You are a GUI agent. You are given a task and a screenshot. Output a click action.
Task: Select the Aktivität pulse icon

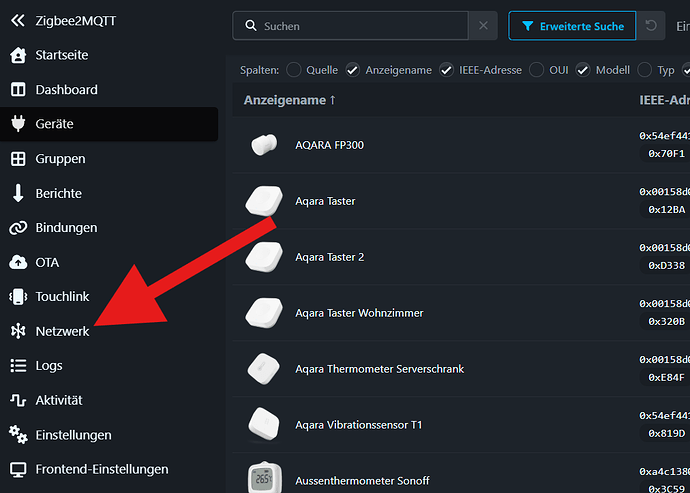pos(18,400)
